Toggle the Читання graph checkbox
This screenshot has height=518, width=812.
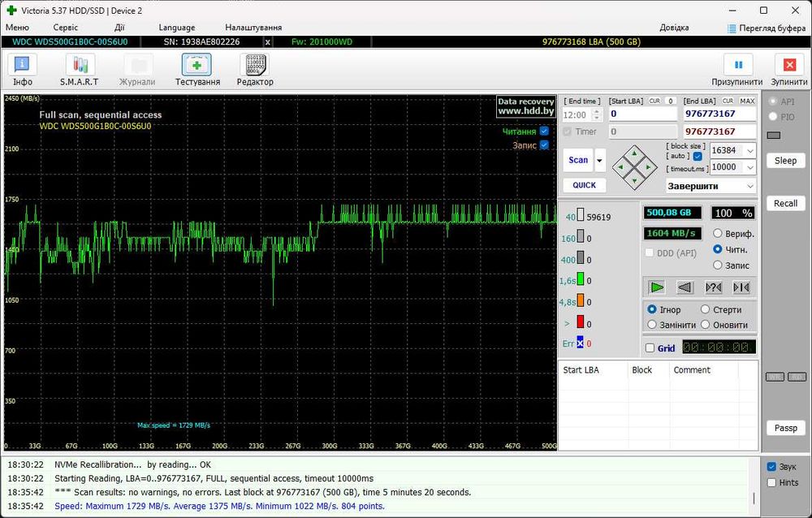[x=544, y=132]
